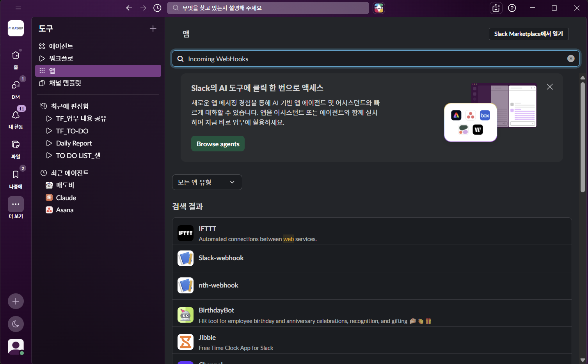
Task: Click the scrollbar up arrow
Action: tap(583, 78)
